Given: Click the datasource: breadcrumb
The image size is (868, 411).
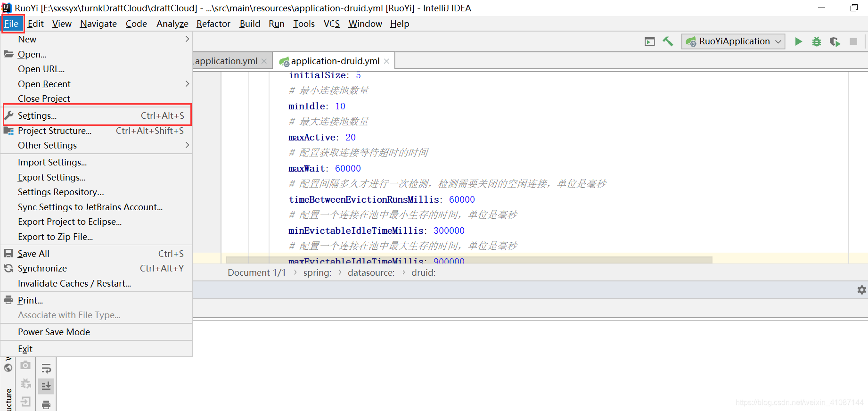Looking at the screenshot, I should (x=371, y=272).
